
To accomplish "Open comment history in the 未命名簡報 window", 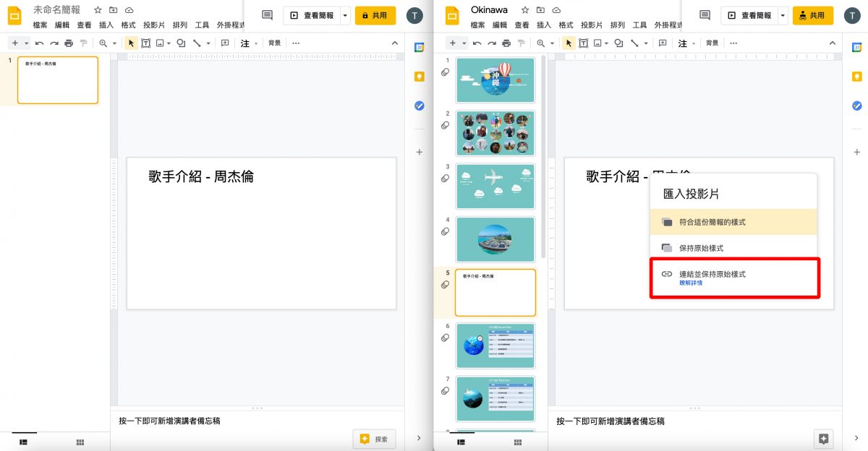I will click(267, 15).
